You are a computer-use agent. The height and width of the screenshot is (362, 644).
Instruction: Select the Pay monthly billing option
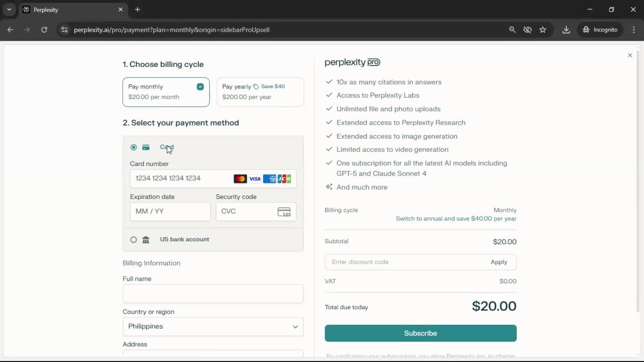166,92
